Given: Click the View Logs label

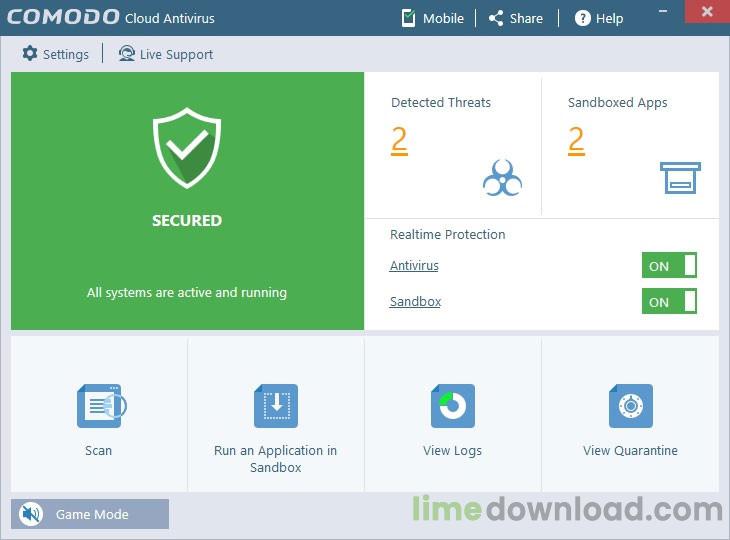Looking at the screenshot, I should 452,451.
